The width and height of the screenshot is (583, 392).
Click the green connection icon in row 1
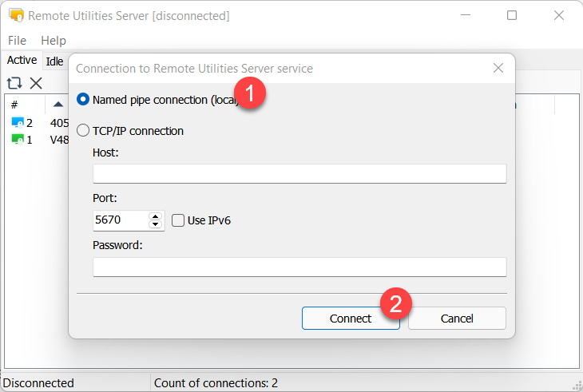[18, 139]
